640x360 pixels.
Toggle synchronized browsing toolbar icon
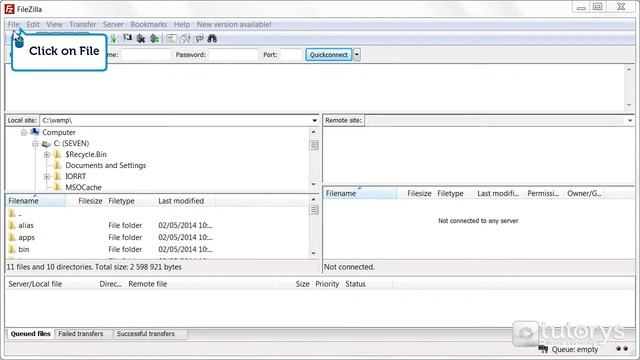(199, 38)
